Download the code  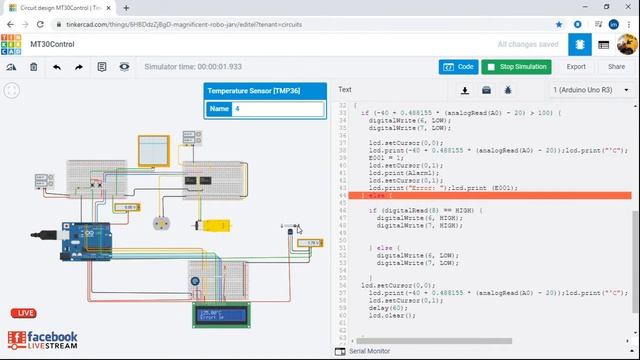[x=464, y=90]
